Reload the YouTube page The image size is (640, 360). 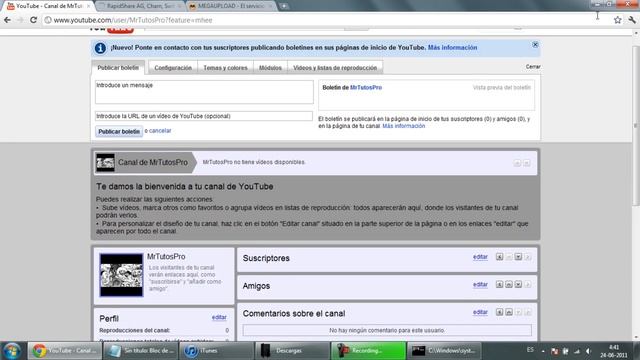33,20
